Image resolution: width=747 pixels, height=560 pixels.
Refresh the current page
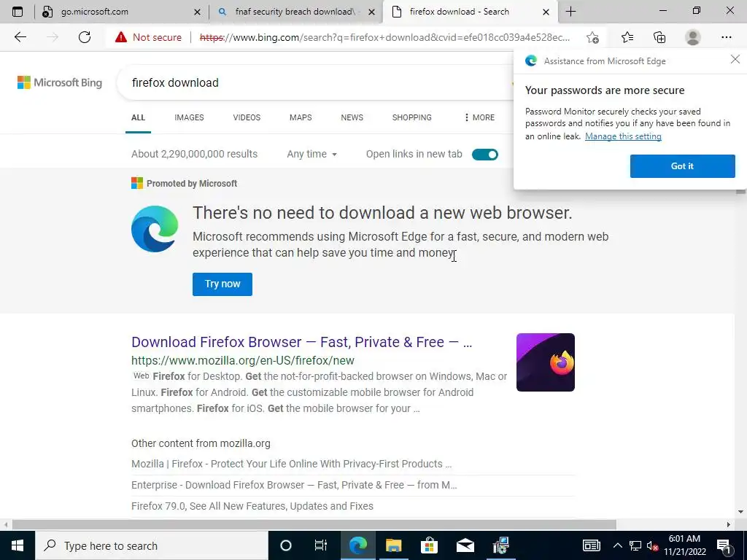(x=85, y=37)
